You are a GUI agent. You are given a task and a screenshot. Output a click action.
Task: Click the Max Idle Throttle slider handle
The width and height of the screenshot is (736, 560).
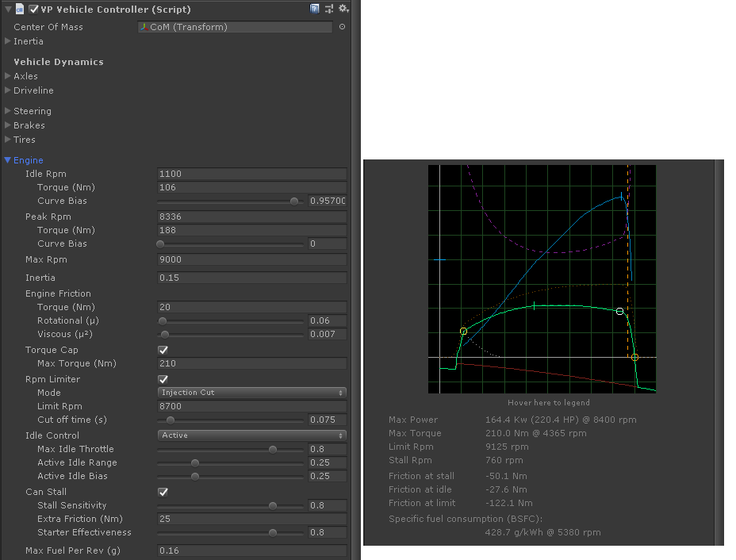(x=273, y=449)
